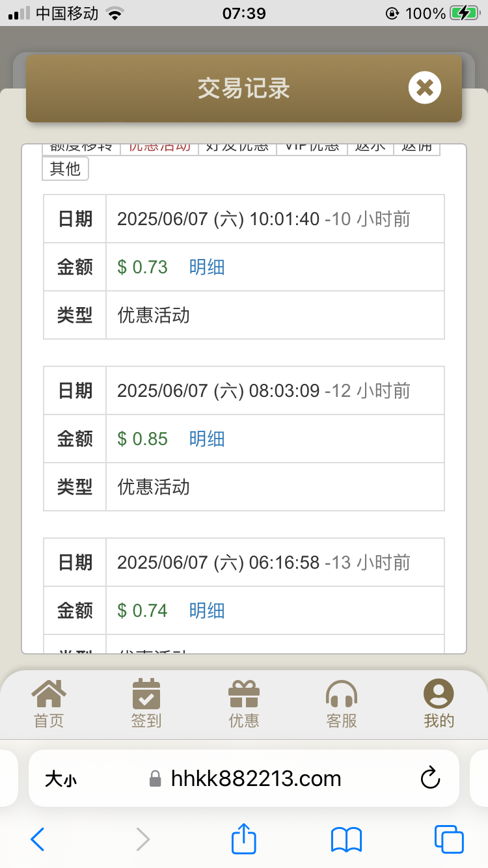Select the 好友优惠 filter tab
The width and height of the screenshot is (488, 868).
pos(237,148)
